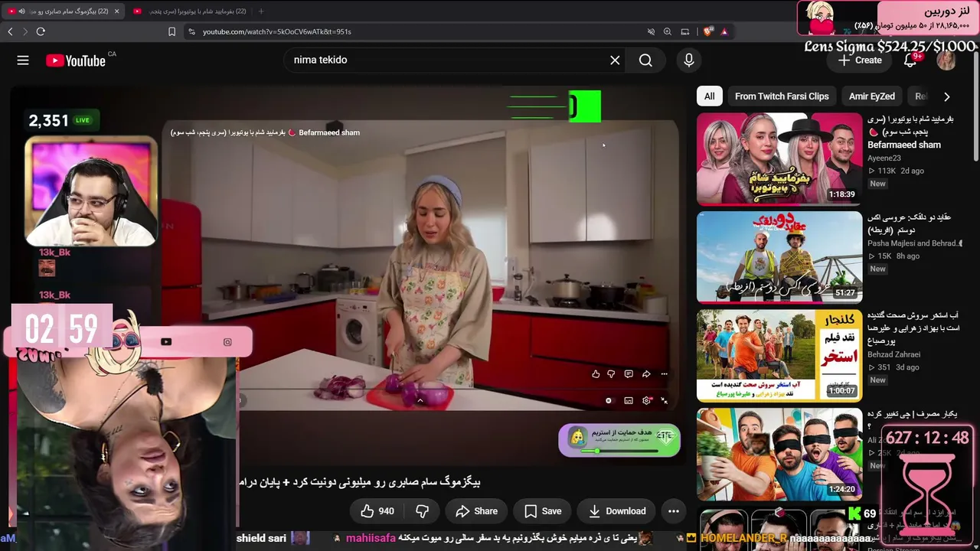The image size is (980, 551).
Task: Select the 'From Twitch Farsi Clips' chip
Action: pos(782,96)
